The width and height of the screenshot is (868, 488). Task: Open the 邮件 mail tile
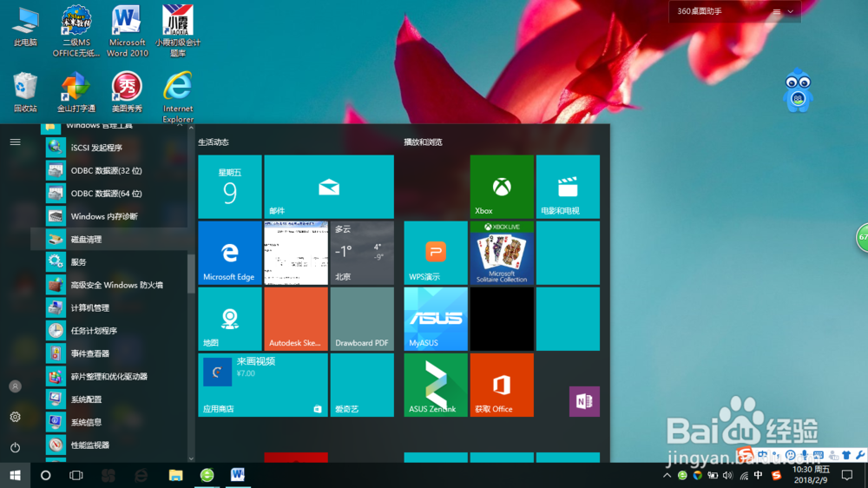click(x=329, y=187)
